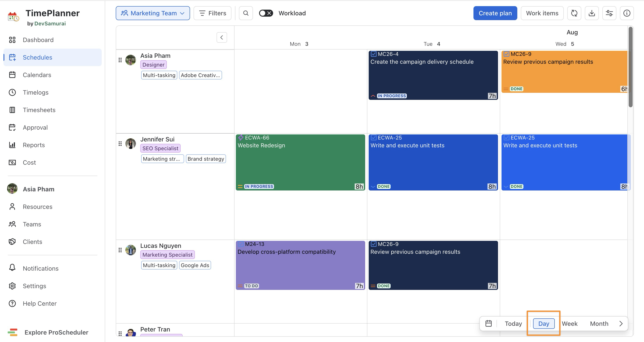Click the Teams group icon
Image resolution: width=644 pixels, height=342 pixels.
click(x=12, y=224)
